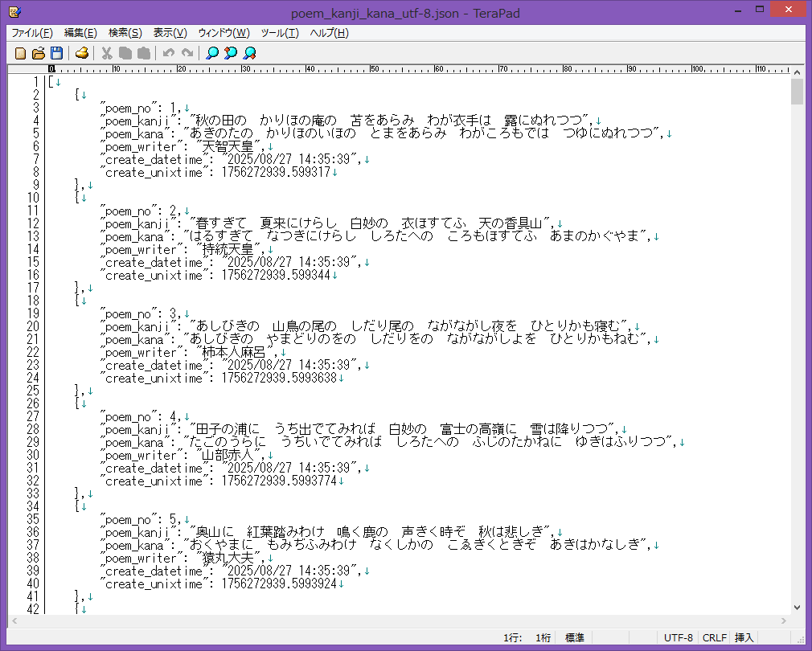
Task: Click the New file toolbar icon
Action: [x=21, y=53]
